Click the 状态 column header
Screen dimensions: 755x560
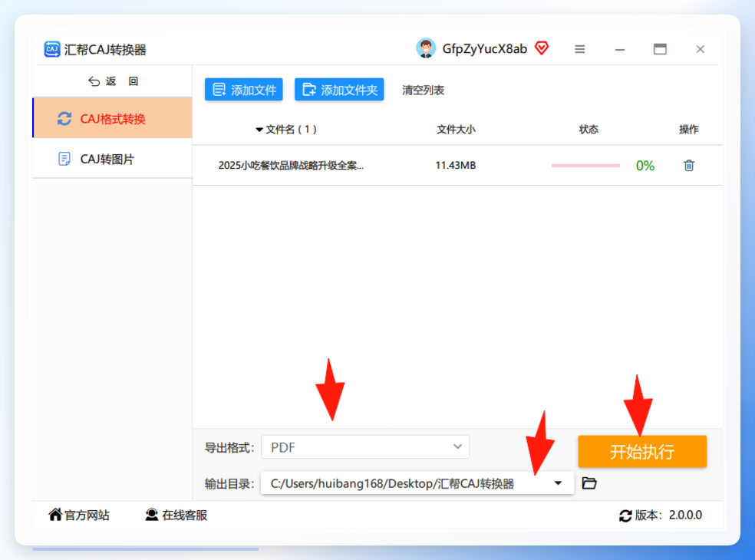coord(589,129)
